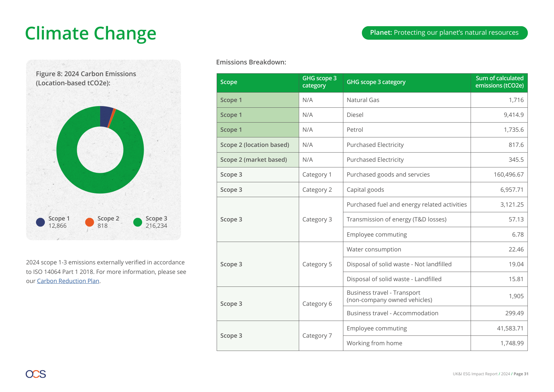The image size is (554, 392).
Task: Click the Category 5 cell
Action: pos(321,264)
